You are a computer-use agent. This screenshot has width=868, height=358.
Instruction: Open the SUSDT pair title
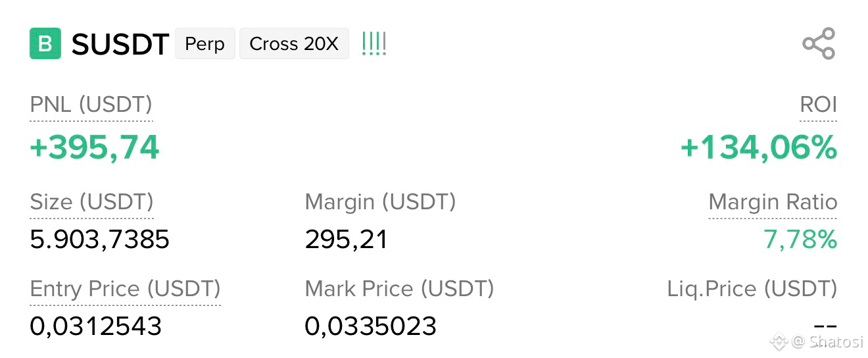click(120, 45)
